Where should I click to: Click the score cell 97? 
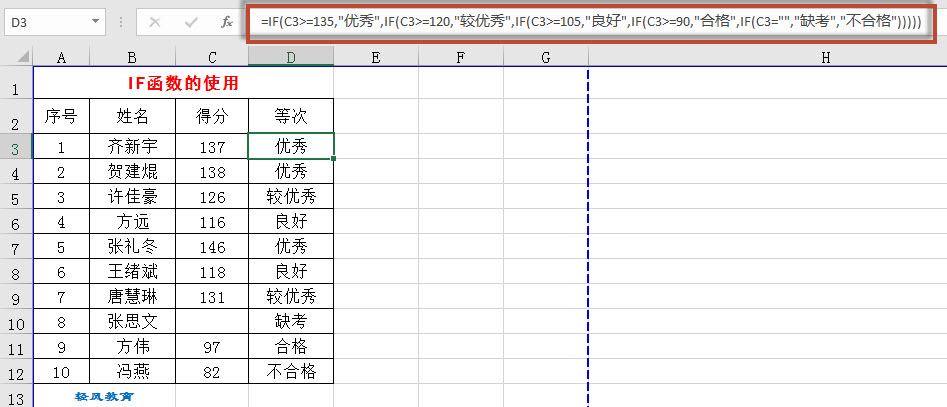(212, 347)
